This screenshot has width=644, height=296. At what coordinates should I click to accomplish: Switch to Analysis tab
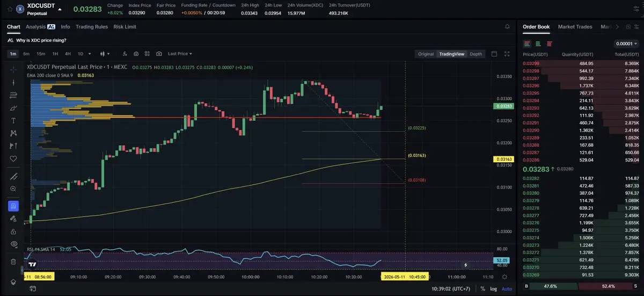[x=40, y=26]
